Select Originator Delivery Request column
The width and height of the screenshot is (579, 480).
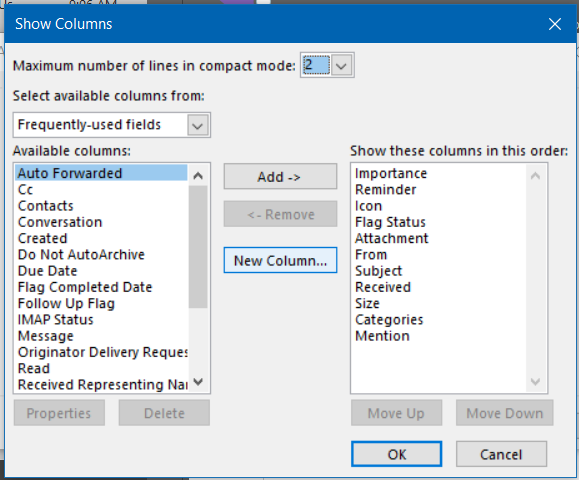102,352
